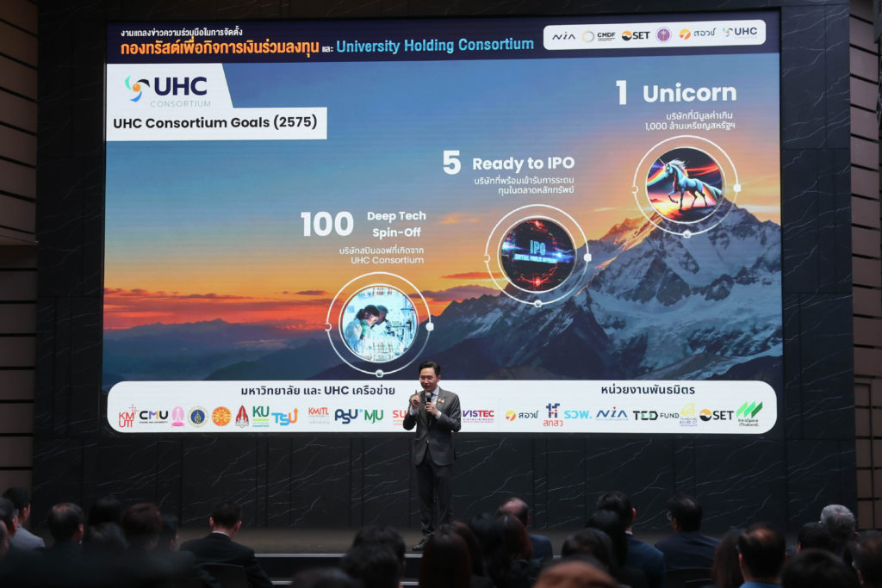Click the 'มหาวิทยาลัย และ UHC เครือข่าย' label

pyautogui.click(x=318, y=390)
